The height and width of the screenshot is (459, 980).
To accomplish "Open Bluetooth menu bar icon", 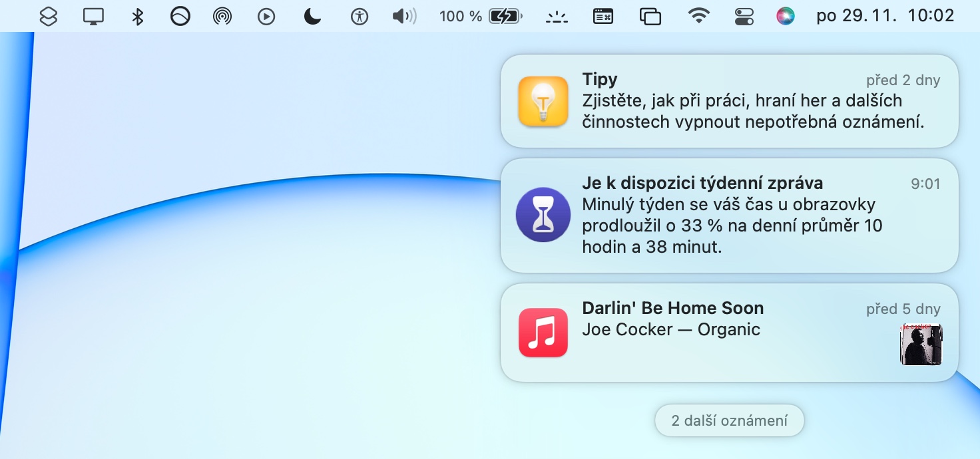I will pyautogui.click(x=138, y=16).
